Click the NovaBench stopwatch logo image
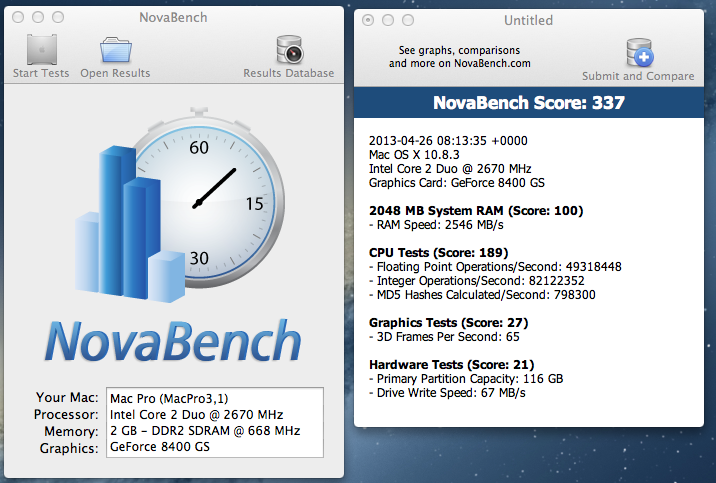 pyautogui.click(x=180, y=204)
